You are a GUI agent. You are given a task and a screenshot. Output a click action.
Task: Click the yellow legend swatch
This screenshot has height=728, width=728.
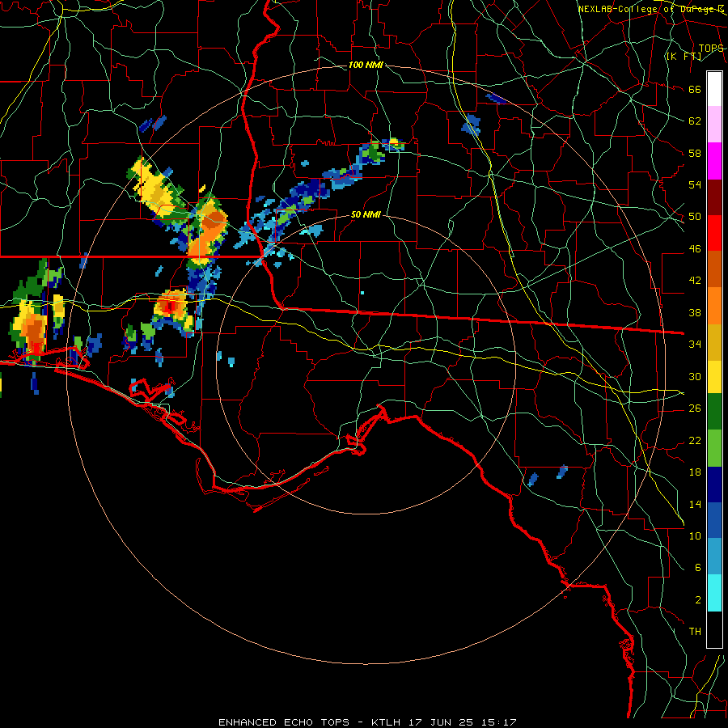pyautogui.click(x=714, y=376)
